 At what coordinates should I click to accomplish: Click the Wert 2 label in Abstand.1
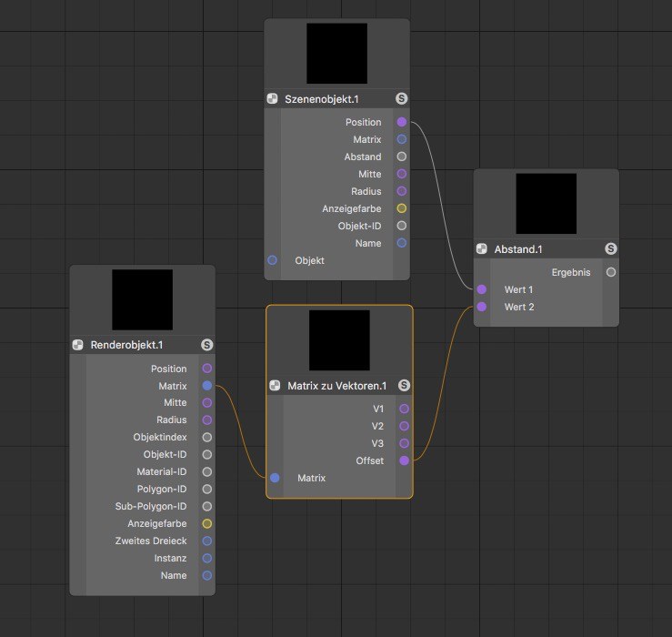tap(519, 307)
